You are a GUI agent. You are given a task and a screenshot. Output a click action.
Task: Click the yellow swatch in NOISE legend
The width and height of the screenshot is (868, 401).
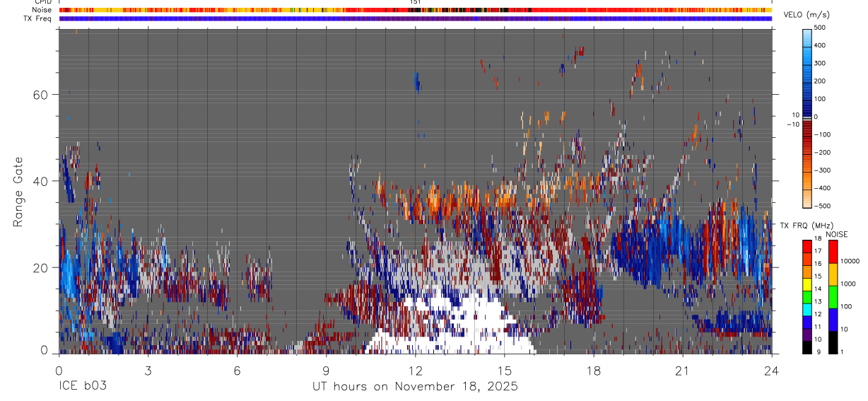pos(833,274)
